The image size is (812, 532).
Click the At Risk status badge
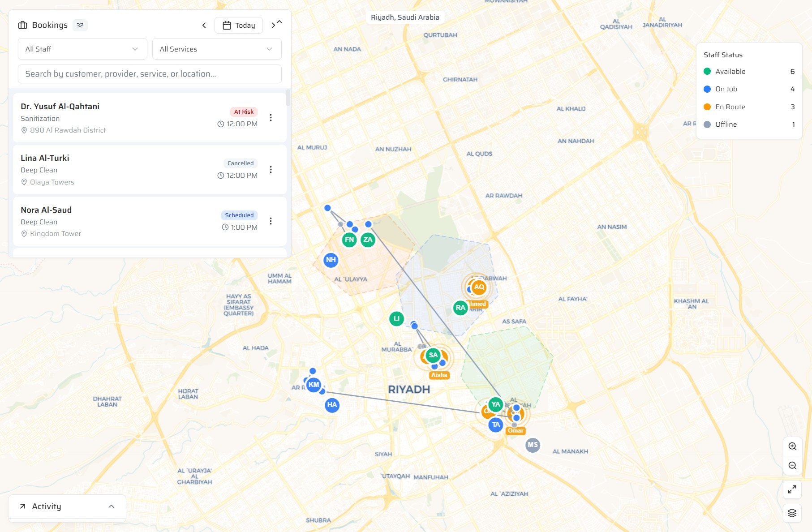[244, 112]
